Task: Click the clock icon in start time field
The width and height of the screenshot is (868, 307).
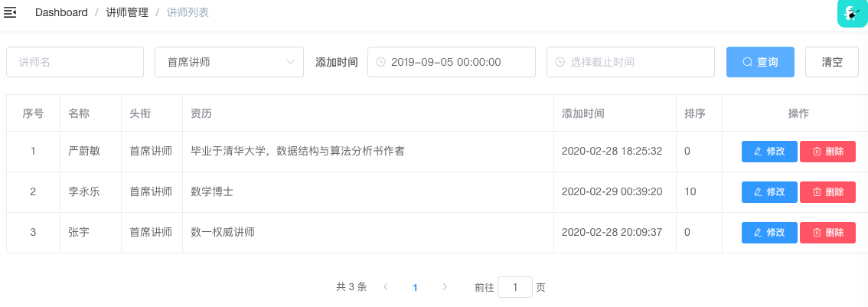Action: [380, 62]
